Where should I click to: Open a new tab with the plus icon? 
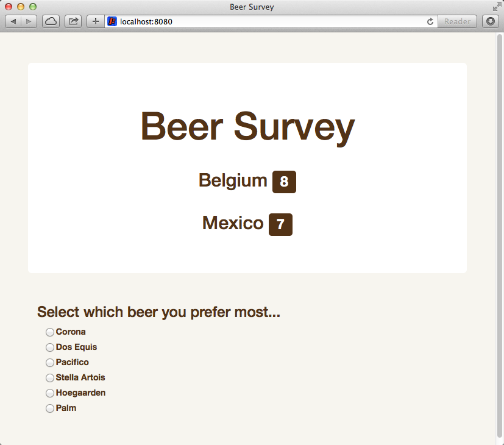click(94, 21)
